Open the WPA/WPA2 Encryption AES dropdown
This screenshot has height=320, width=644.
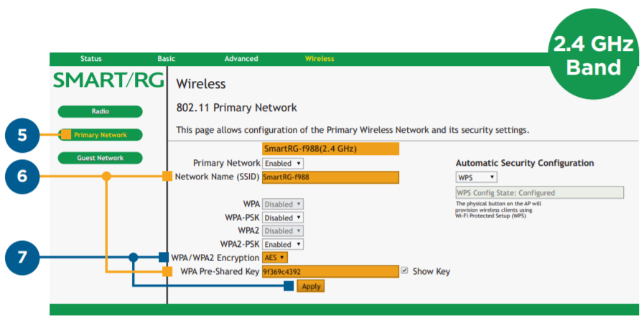click(x=275, y=258)
